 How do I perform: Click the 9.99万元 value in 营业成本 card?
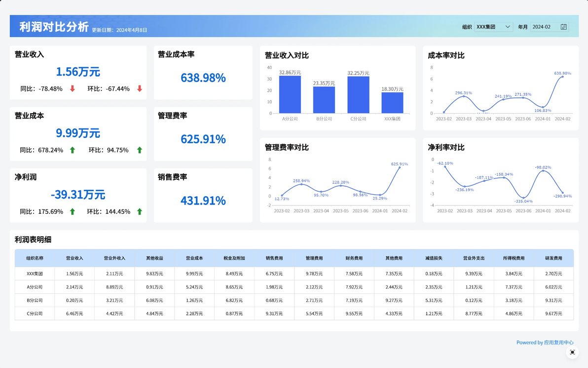point(78,133)
